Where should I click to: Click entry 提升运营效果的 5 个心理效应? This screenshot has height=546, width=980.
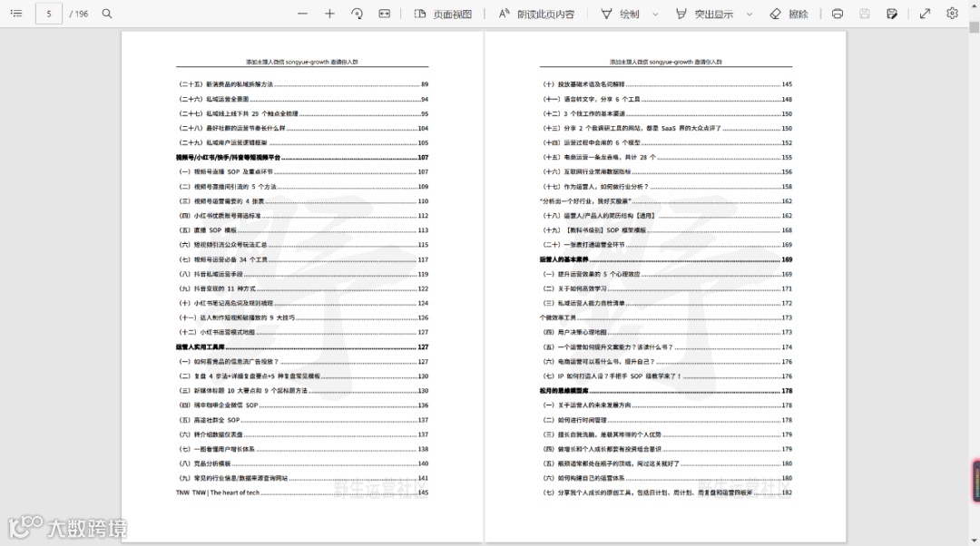667,274
